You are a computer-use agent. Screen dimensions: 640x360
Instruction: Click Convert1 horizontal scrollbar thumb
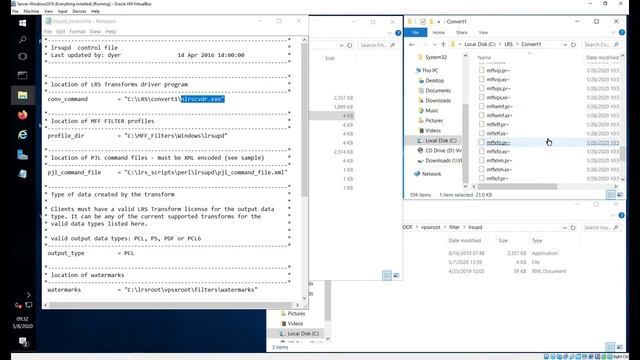pyautogui.click(x=517, y=187)
